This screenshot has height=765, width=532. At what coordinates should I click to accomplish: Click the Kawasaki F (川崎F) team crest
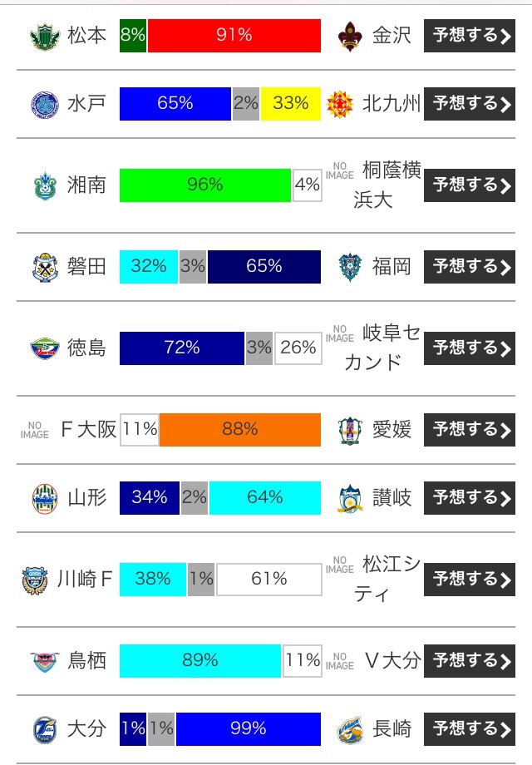click(x=35, y=580)
